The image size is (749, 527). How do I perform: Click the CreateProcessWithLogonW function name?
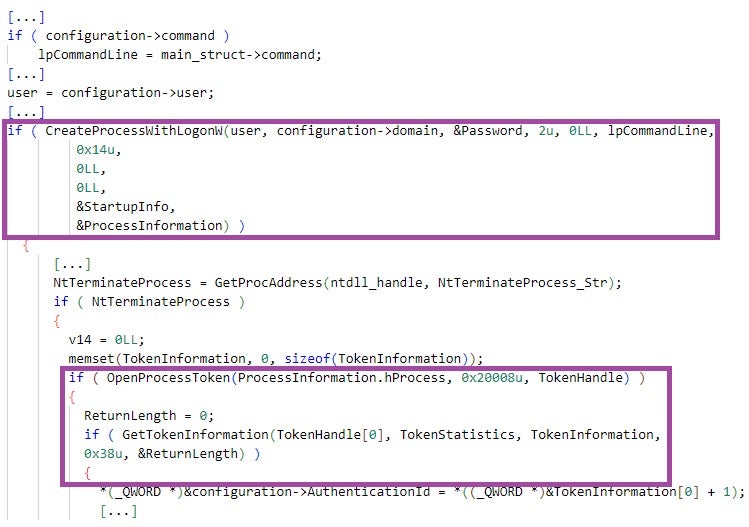[133, 130]
